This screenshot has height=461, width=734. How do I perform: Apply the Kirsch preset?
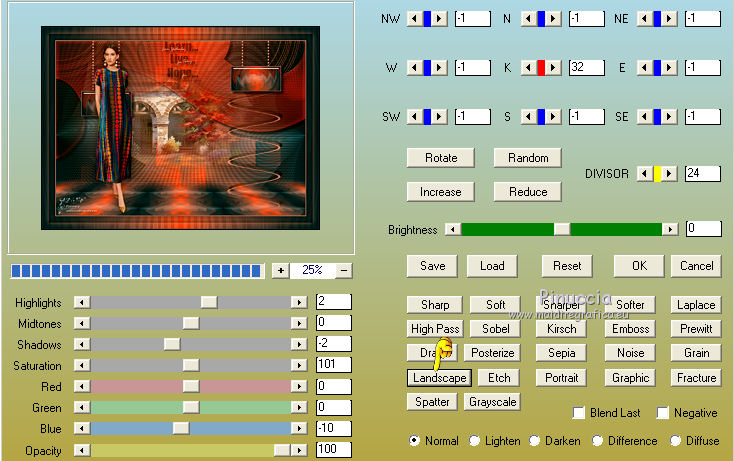tap(562, 329)
